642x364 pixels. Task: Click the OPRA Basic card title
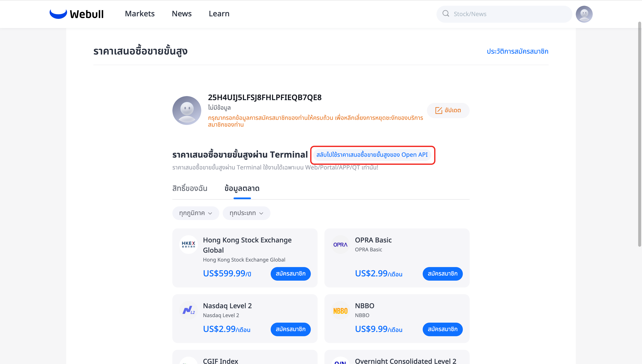(x=373, y=240)
